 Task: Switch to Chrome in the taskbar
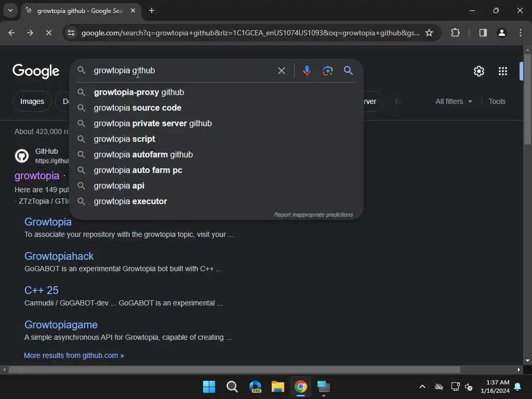301,387
